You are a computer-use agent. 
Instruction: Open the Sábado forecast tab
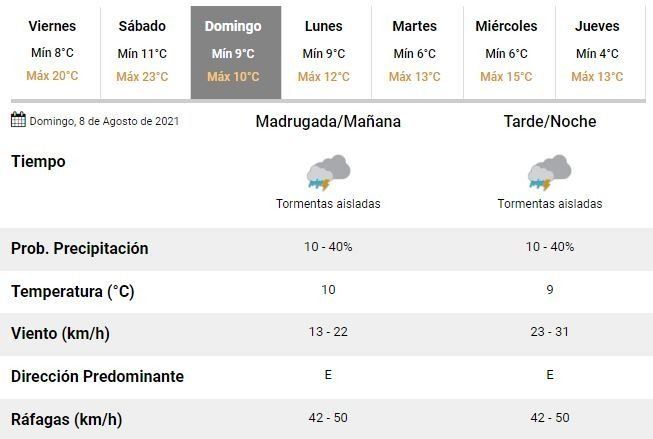(x=141, y=51)
